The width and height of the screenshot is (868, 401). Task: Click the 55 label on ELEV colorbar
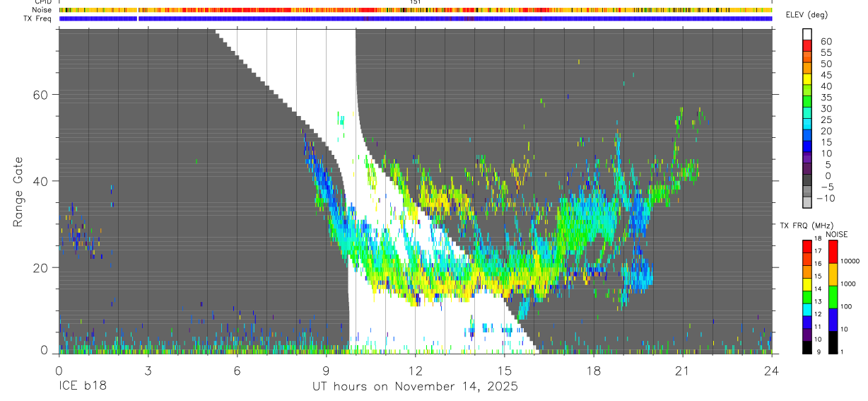tap(825, 52)
